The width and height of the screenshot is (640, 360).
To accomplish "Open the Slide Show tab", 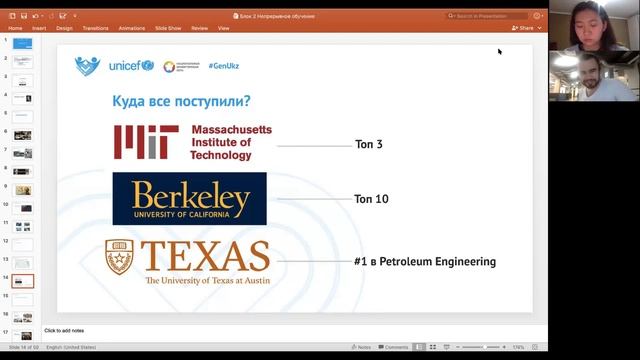I will [168, 28].
